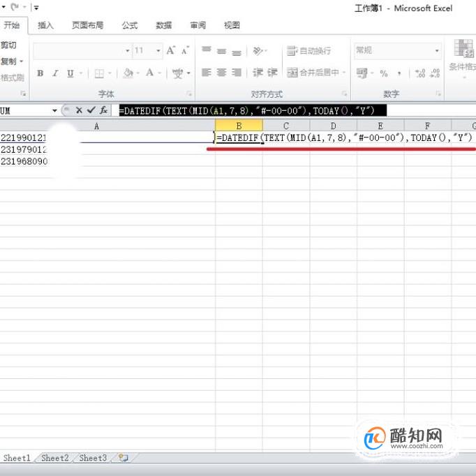This screenshot has height=476, width=476.
Task: Switch to Sheet3 tab
Action: (x=93, y=458)
